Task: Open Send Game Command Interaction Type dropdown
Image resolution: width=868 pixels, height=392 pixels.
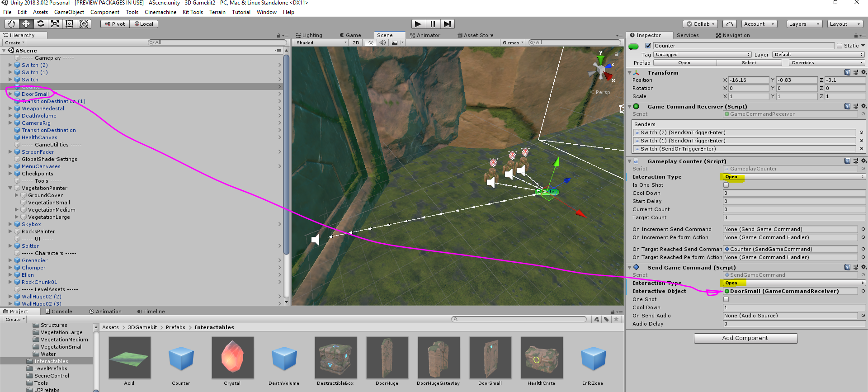Action: click(794, 283)
